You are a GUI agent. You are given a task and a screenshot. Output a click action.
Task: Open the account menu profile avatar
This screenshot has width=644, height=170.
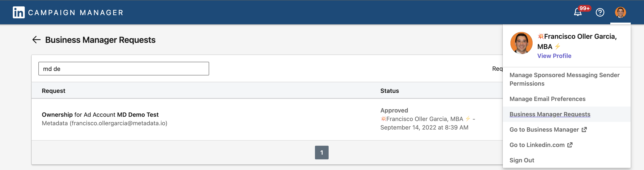tap(621, 12)
